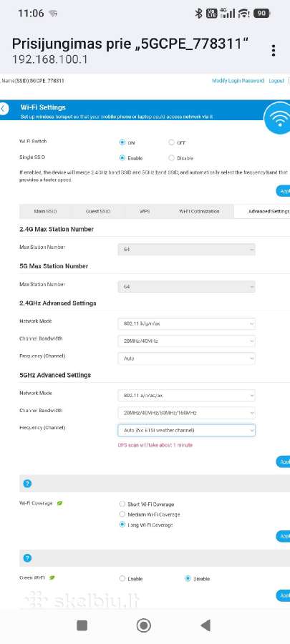Screen dimensions: 290x644
Task: Apply Single SSID settings button
Action: [283, 191]
